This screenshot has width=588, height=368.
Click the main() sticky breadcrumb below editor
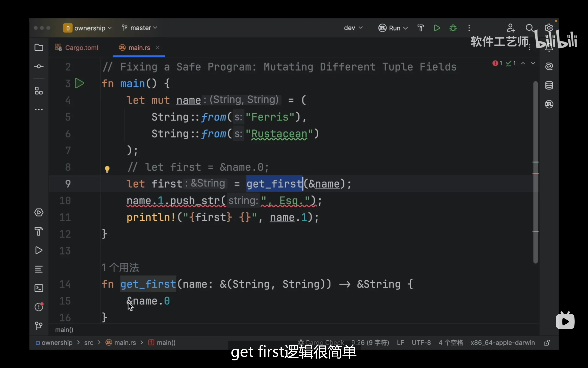tap(64, 330)
